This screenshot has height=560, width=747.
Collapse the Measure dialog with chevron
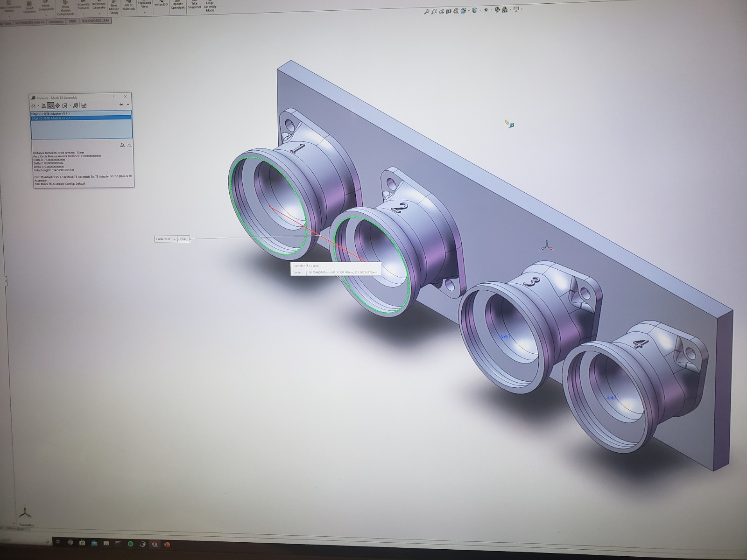pos(128,105)
